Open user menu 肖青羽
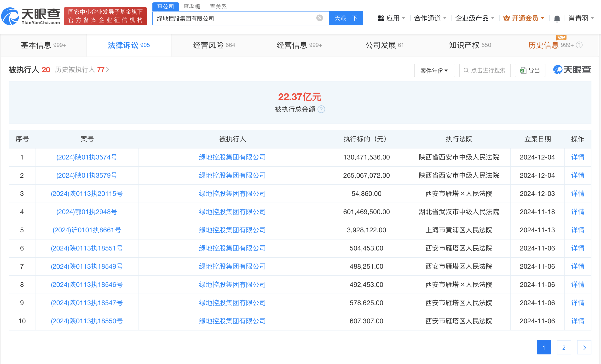 coord(581,18)
